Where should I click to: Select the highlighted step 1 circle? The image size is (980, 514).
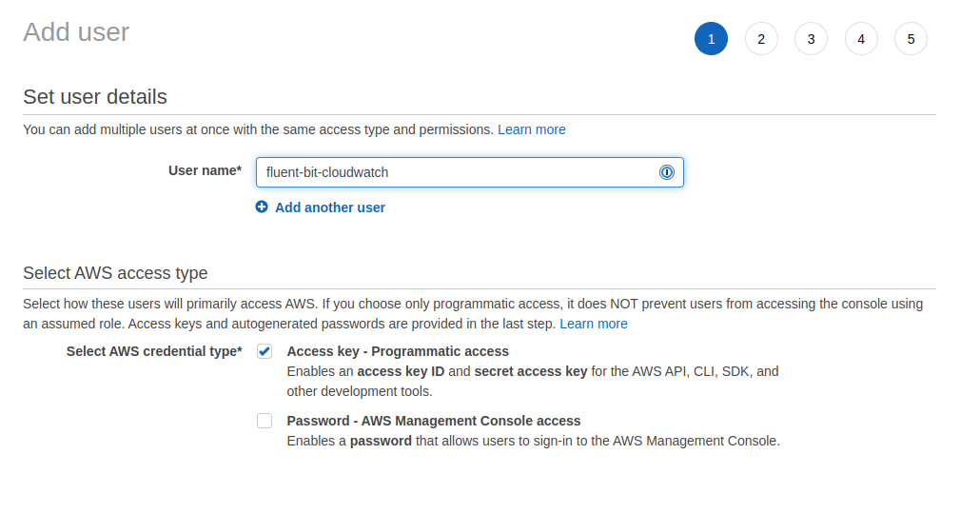click(712, 39)
